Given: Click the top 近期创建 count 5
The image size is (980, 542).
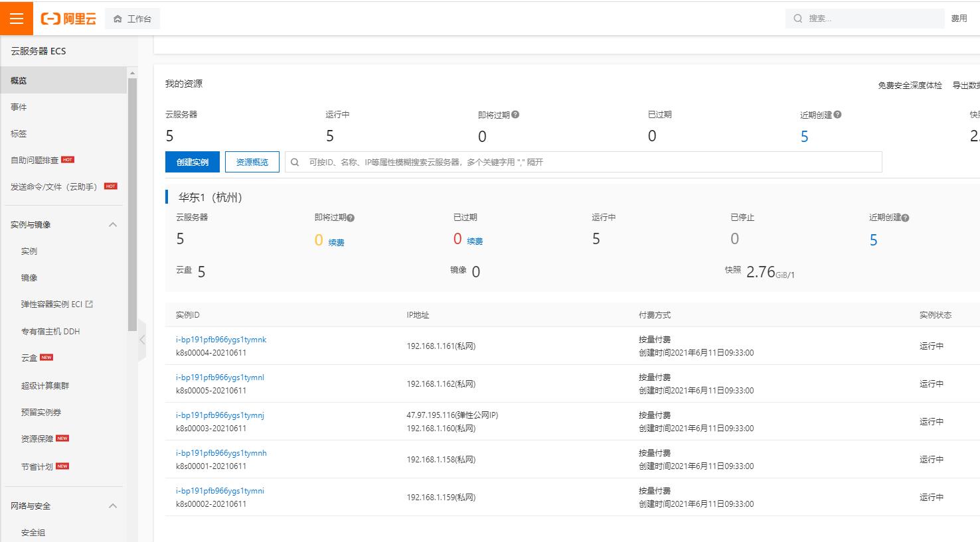Looking at the screenshot, I should (804, 137).
